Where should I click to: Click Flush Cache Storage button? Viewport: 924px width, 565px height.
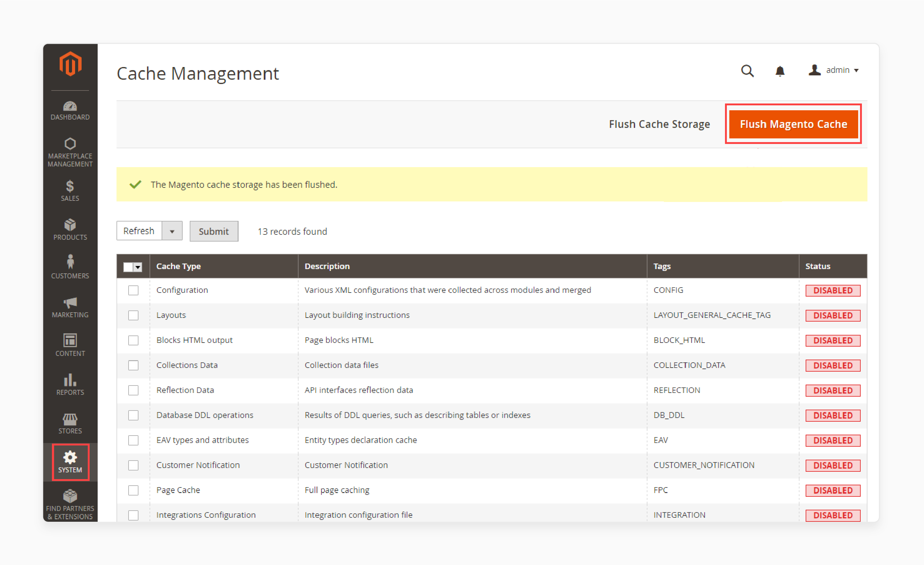660,124
